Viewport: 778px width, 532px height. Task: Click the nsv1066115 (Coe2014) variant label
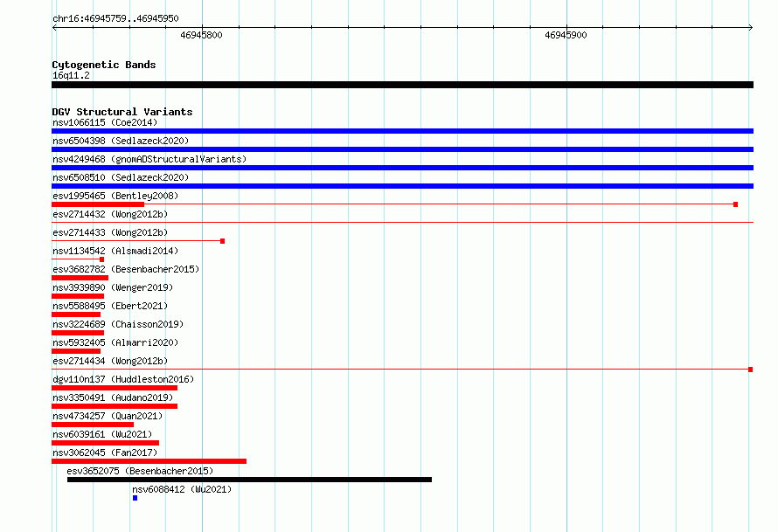pyautogui.click(x=105, y=122)
